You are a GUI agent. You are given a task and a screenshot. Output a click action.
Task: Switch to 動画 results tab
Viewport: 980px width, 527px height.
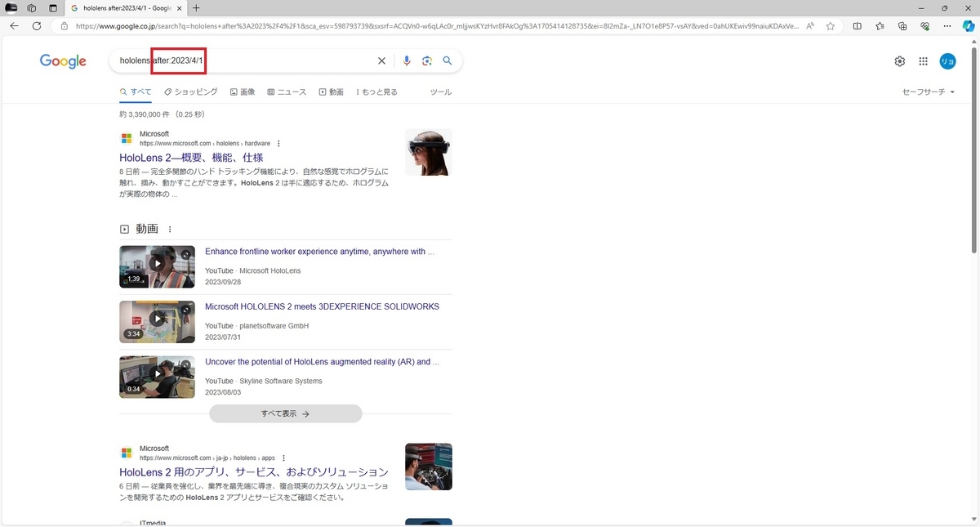coord(331,92)
